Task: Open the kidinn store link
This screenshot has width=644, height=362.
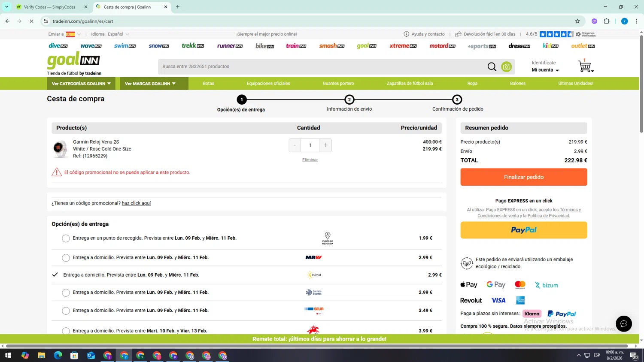Action: (550, 45)
